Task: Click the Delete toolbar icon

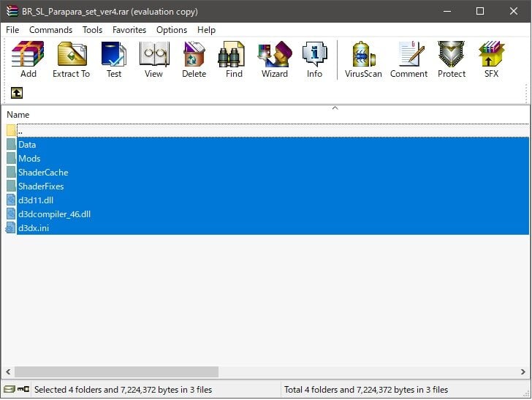Action: pyautogui.click(x=194, y=60)
